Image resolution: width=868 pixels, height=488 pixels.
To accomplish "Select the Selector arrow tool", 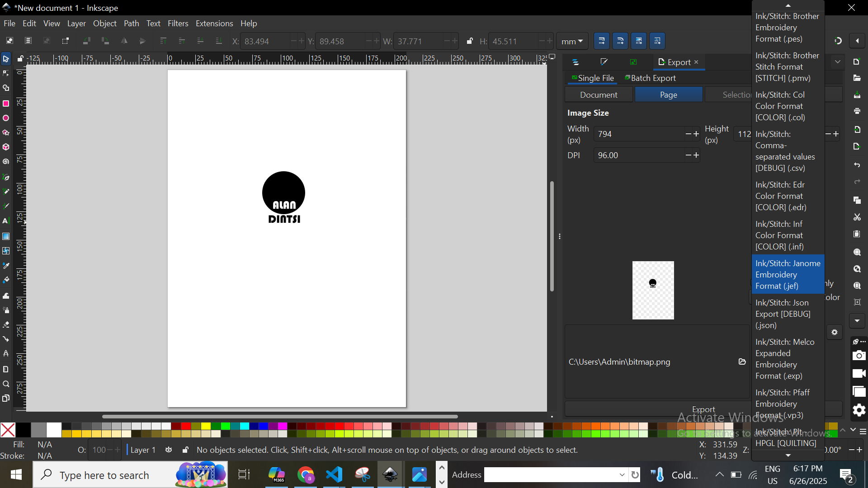I will (6, 59).
